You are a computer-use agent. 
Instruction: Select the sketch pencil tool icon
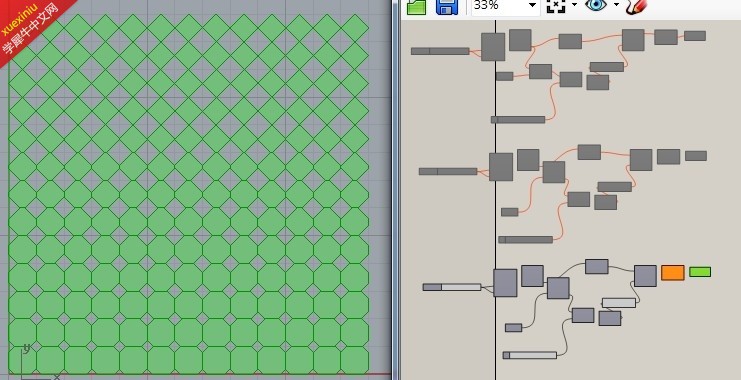pyautogui.click(x=636, y=7)
